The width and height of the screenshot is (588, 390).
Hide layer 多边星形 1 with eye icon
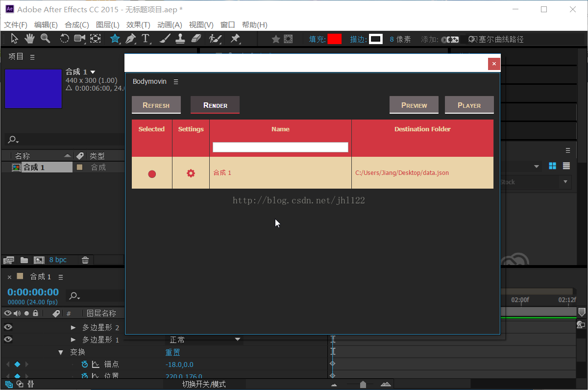[x=8, y=340]
